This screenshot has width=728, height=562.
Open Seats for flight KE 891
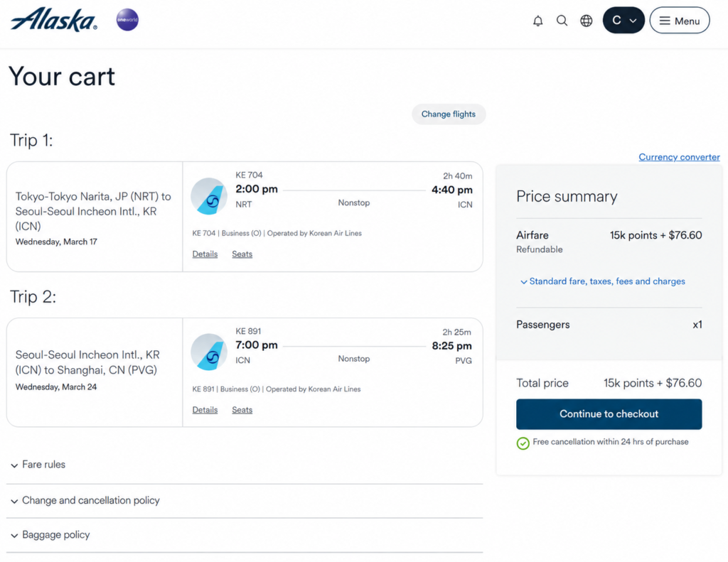click(x=242, y=410)
